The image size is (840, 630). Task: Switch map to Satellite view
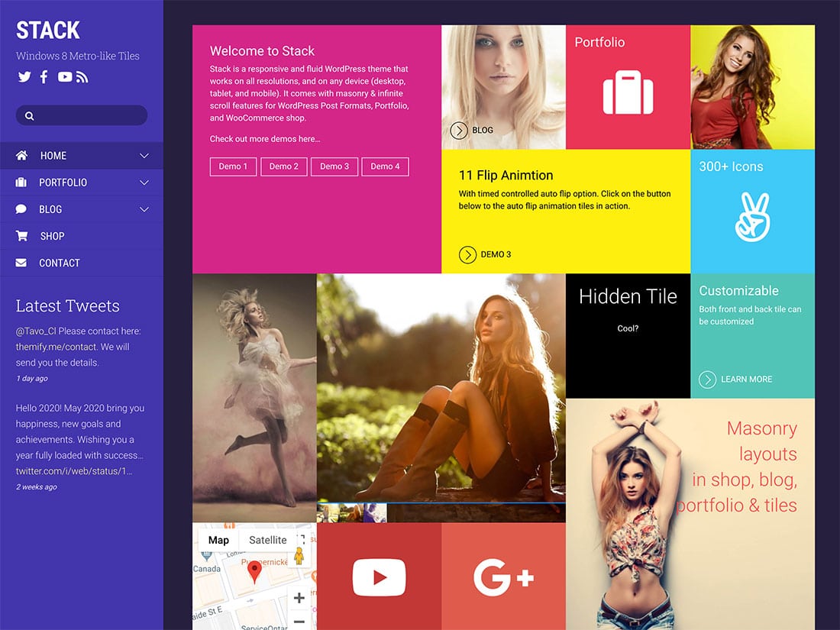coord(267,540)
